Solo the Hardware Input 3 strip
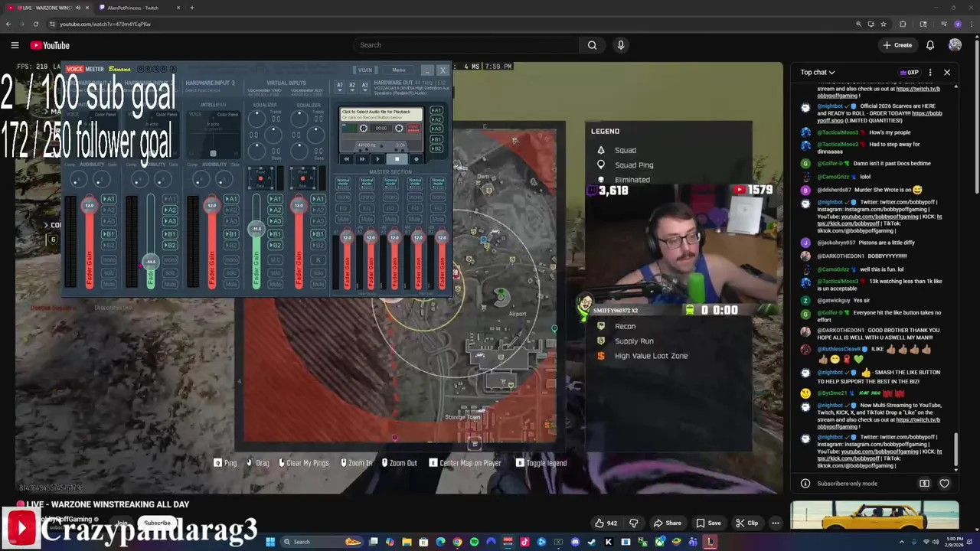Image resolution: width=980 pixels, height=551 pixels. (231, 273)
